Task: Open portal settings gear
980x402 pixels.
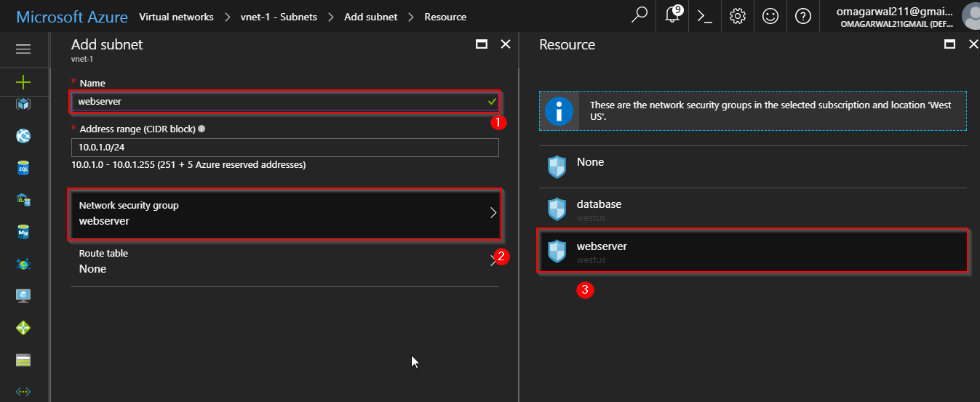Action: pos(738,15)
